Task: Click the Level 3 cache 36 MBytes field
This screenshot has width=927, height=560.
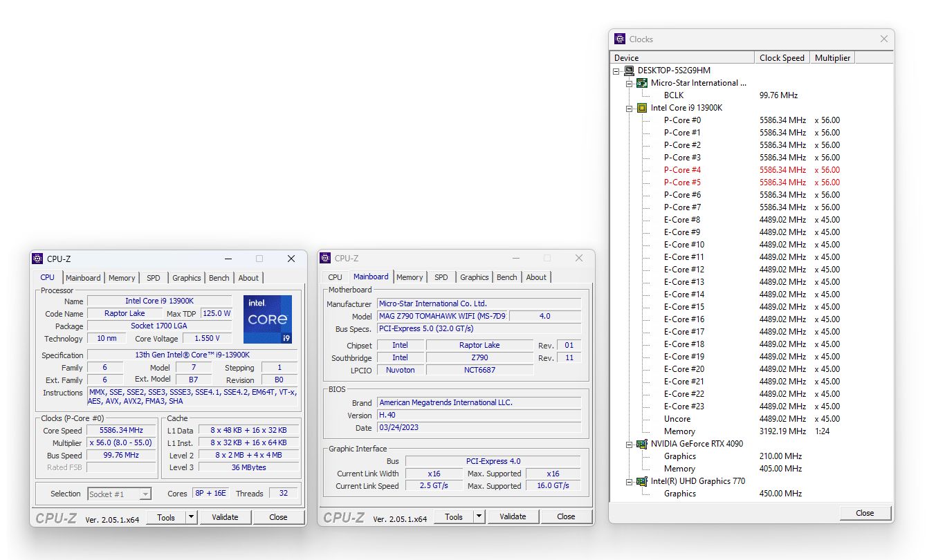Action: tap(249, 467)
